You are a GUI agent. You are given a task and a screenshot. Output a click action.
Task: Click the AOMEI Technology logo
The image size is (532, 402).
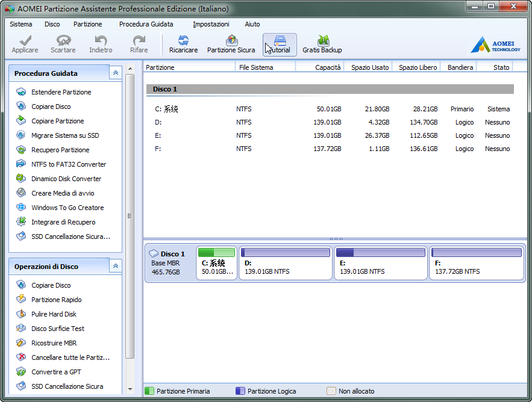pos(495,45)
